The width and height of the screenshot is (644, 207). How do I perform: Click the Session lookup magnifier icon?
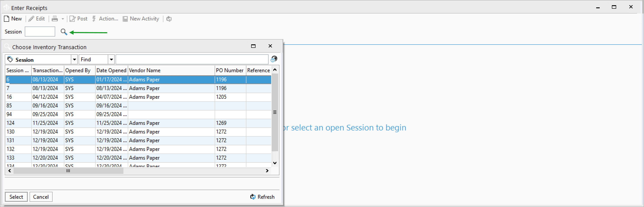click(64, 32)
